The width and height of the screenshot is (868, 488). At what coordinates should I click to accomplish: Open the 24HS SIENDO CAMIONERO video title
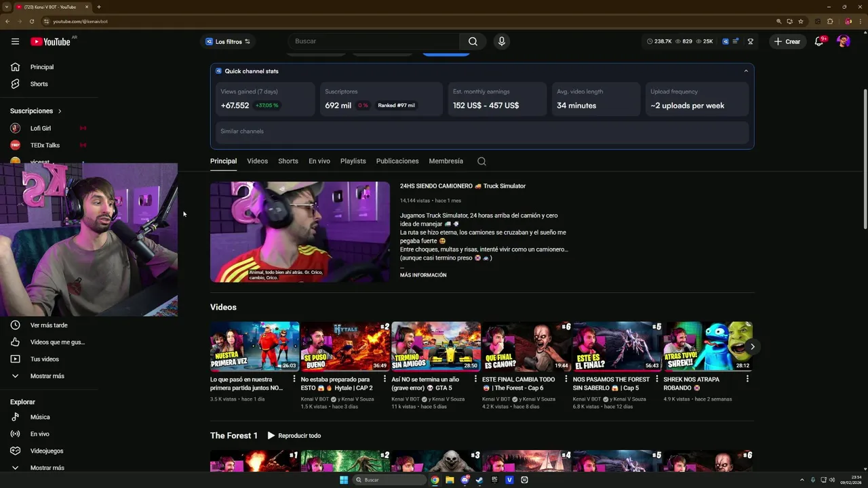pyautogui.click(x=462, y=186)
